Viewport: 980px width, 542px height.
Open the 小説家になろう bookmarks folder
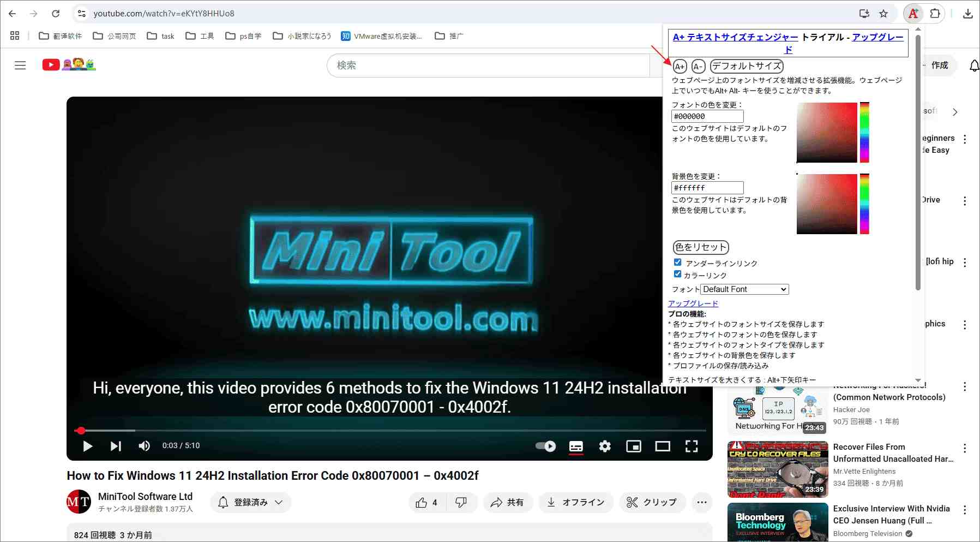302,36
